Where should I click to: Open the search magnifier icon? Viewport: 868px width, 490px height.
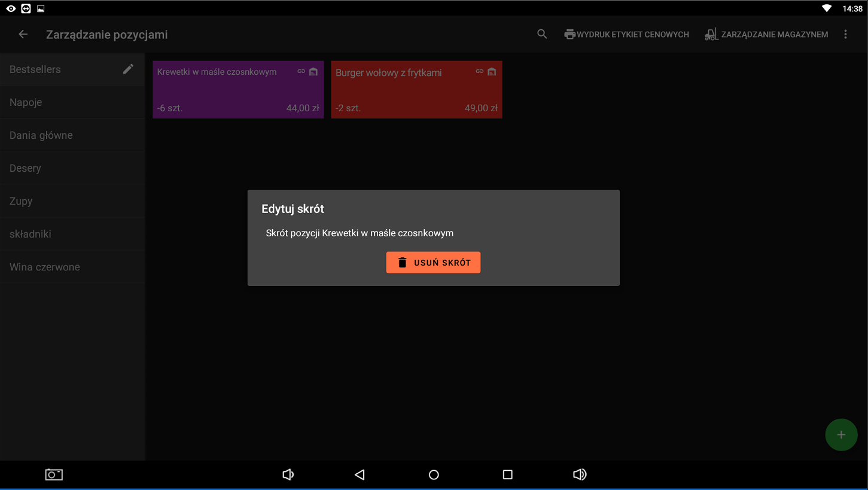click(x=542, y=34)
